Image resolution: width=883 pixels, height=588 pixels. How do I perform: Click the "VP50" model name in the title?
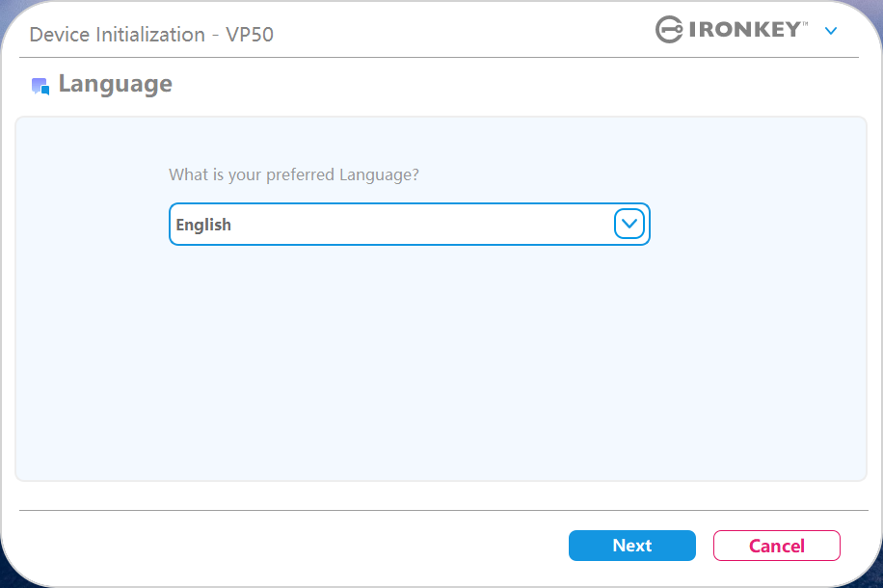249,35
